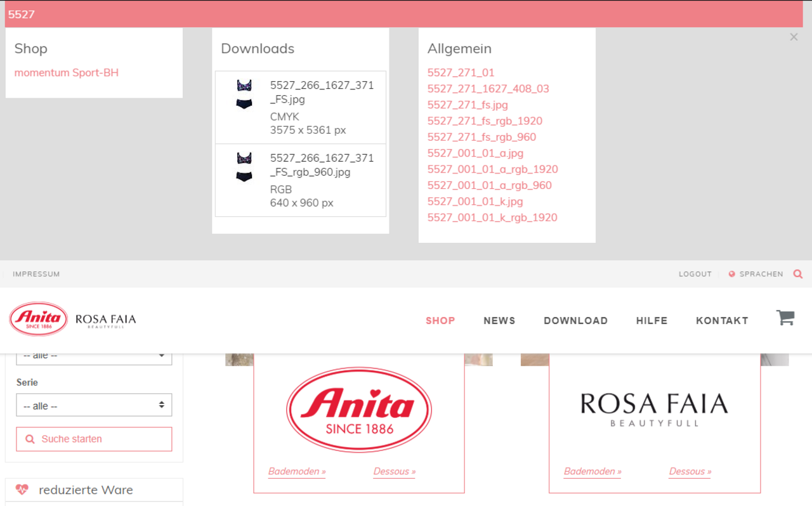Open the Download menu item
Viewport: 812px width, 506px height.
click(575, 321)
